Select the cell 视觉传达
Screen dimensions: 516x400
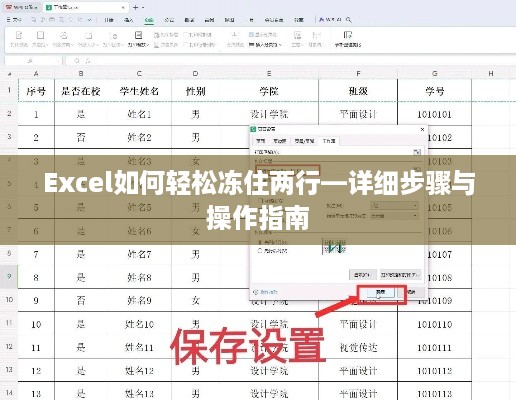click(358, 348)
